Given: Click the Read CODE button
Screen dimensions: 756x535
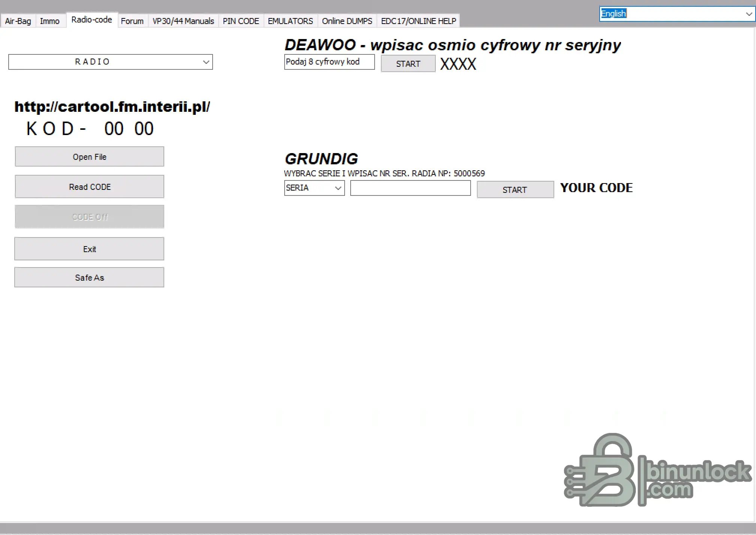Looking at the screenshot, I should click(90, 187).
